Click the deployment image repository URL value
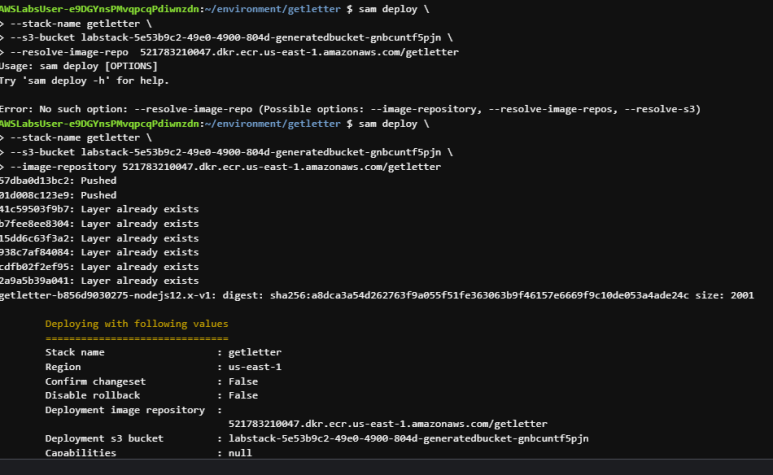The width and height of the screenshot is (773, 475). point(387,424)
